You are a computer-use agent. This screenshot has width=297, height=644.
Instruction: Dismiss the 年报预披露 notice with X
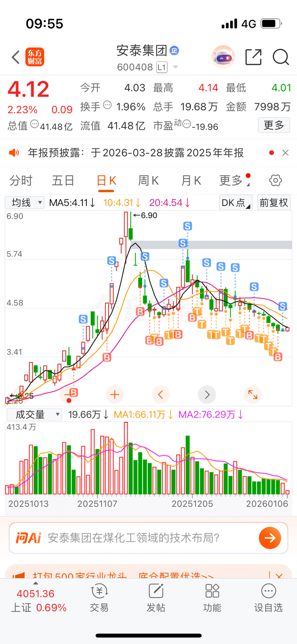click(285, 153)
